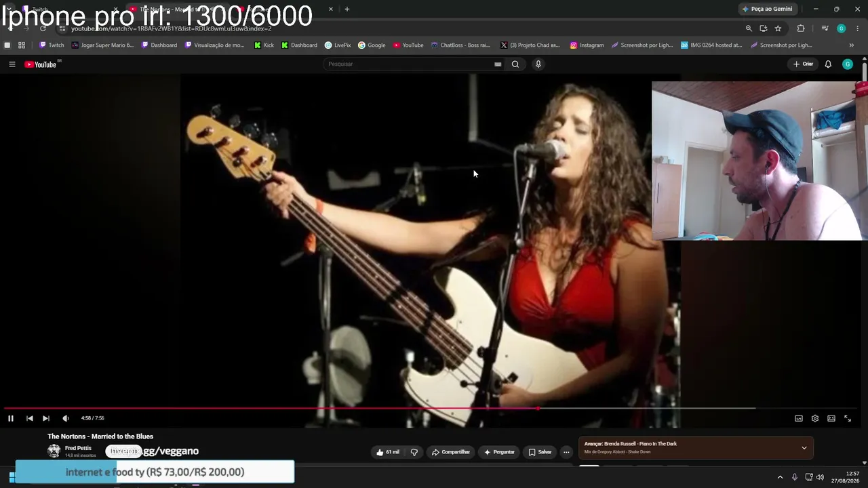Skip to the next video

pos(46,418)
